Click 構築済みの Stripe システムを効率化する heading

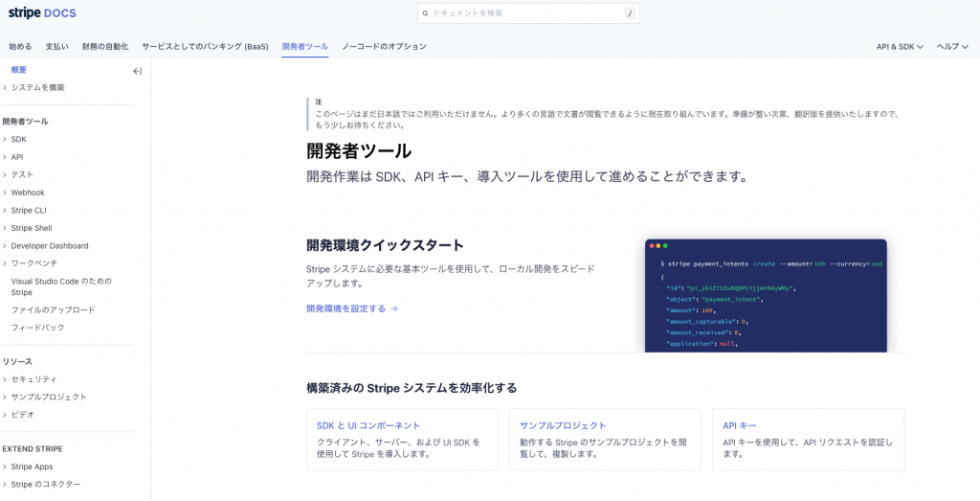coord(412,388)
